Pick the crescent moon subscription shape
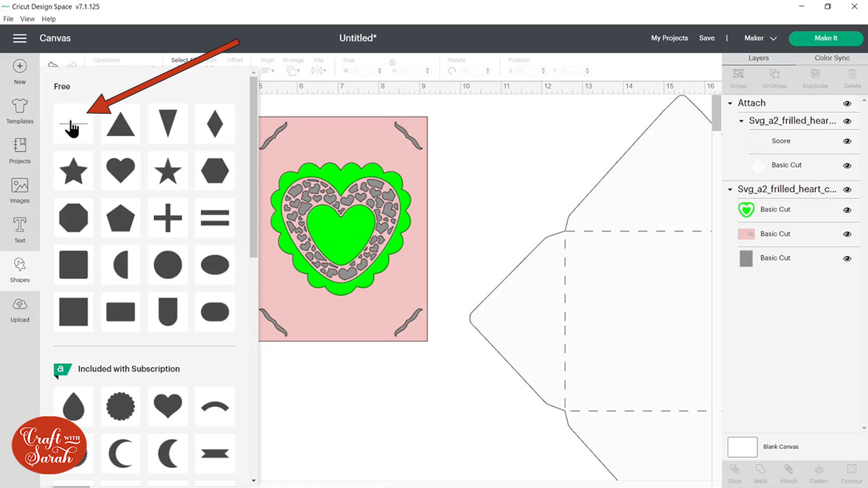Image resolution: width=868 pixels, height=488 pixels. tap(120, 454)
